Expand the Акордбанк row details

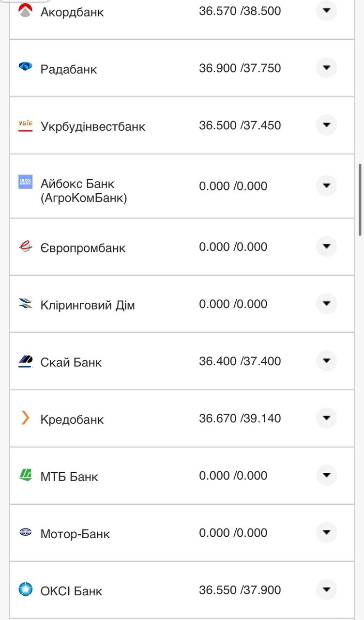point(326,10)
